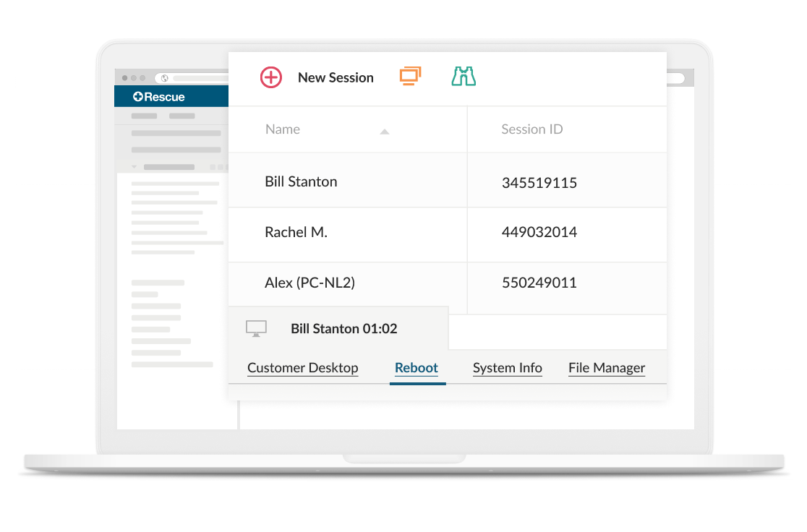Select Rachel M. from the session list
Image resolution: width=807 pixels, height=532 pixels.
click(296, 232)
